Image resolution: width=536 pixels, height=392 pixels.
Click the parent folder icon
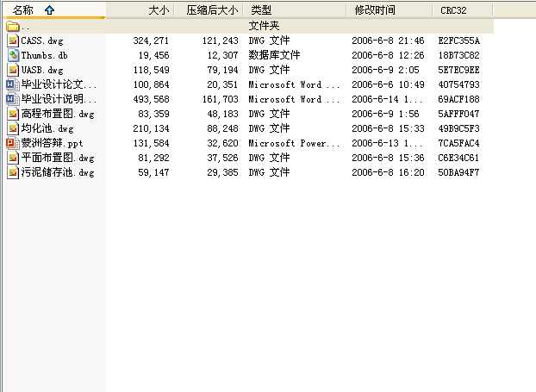13,27
